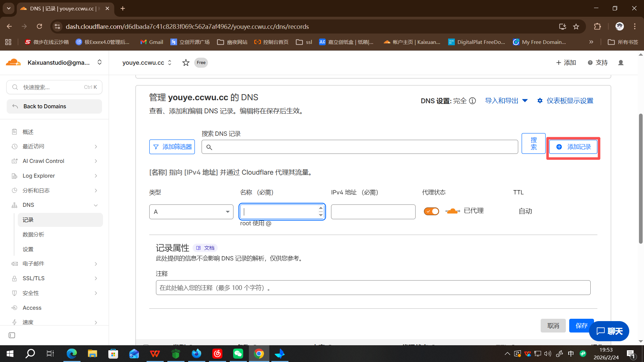
Task: Click the Cloudflare logo icon
Action: tap(13, 62)
